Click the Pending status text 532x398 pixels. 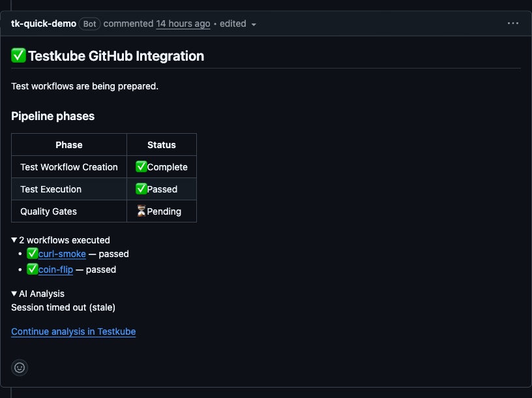tap(164, 211)
